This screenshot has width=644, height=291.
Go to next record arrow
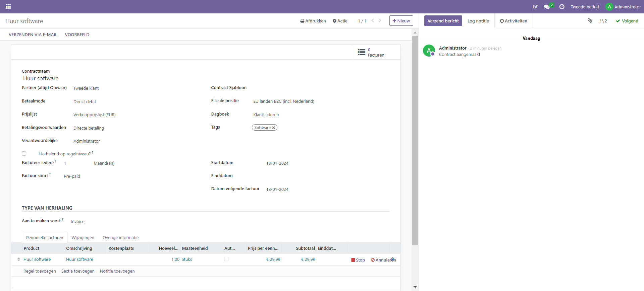(380, 20)
